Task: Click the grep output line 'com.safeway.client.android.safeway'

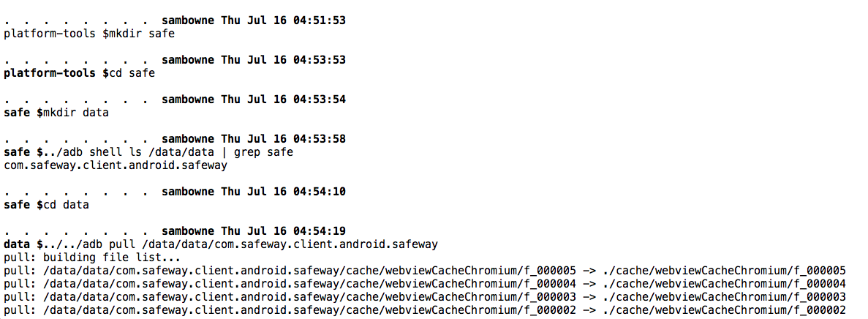Action: pyautogui.click(x=116, y=165)
